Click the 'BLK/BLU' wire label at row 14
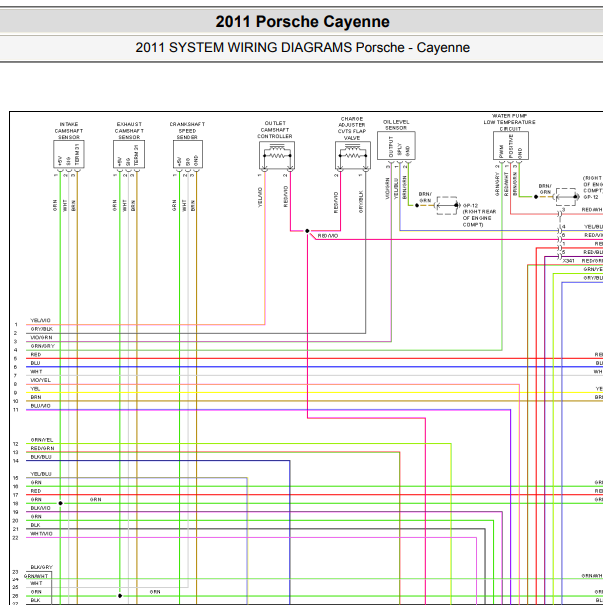 [41, 457]
